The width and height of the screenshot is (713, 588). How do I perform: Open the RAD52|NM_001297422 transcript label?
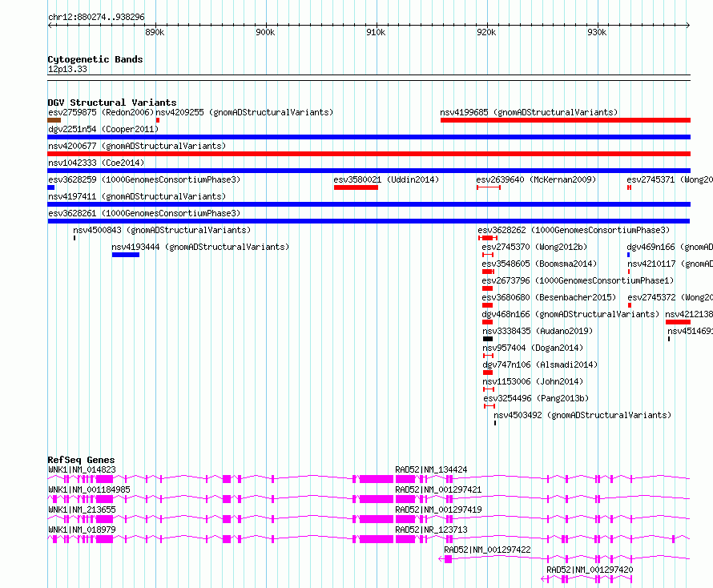[487, 550]
